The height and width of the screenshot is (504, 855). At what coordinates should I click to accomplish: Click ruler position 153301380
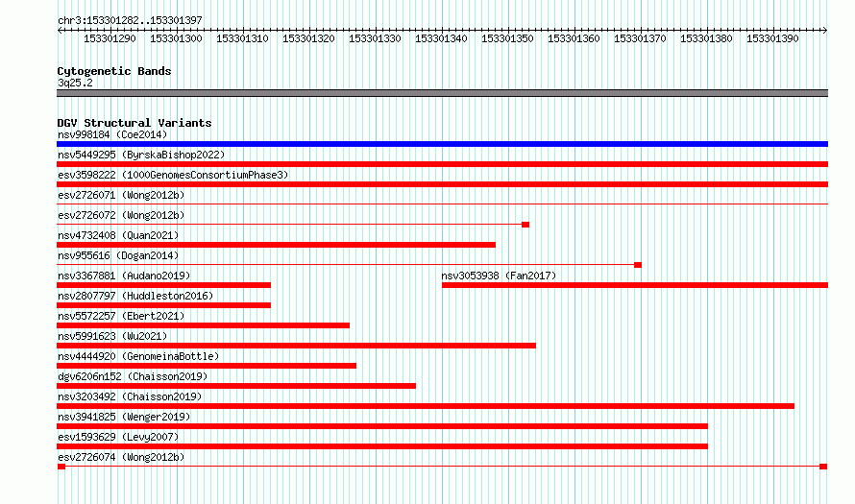[707, 38]
